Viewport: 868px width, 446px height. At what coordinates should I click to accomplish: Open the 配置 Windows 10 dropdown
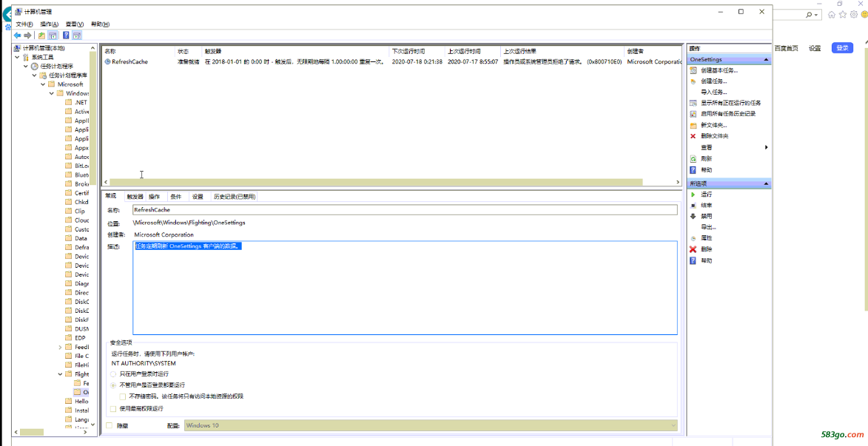pyautogui.click(x=430, y=425)
